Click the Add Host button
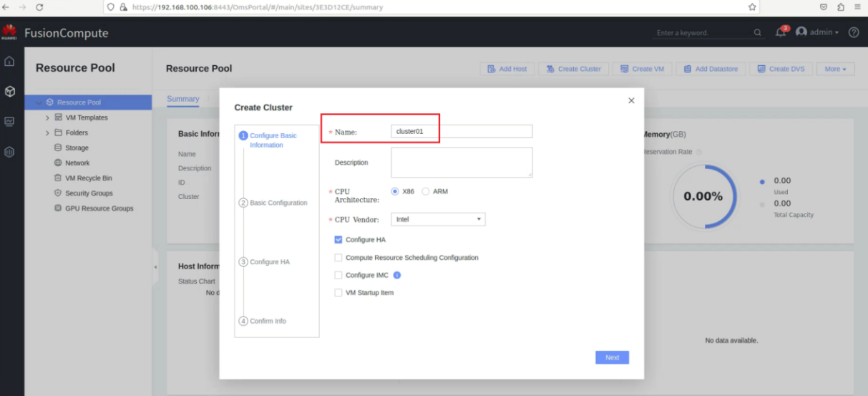 (x=507, y=69)
